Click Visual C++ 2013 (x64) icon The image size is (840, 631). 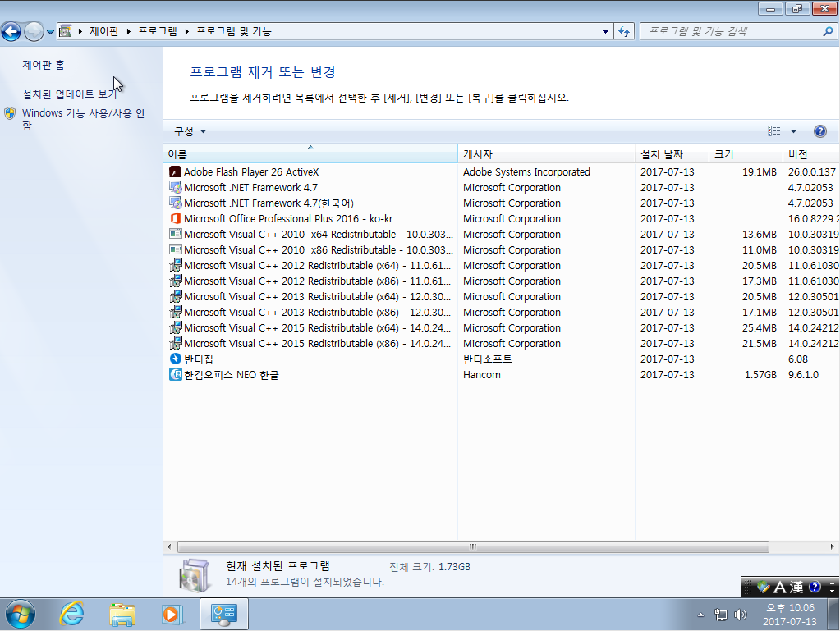[x=175, y=296]
